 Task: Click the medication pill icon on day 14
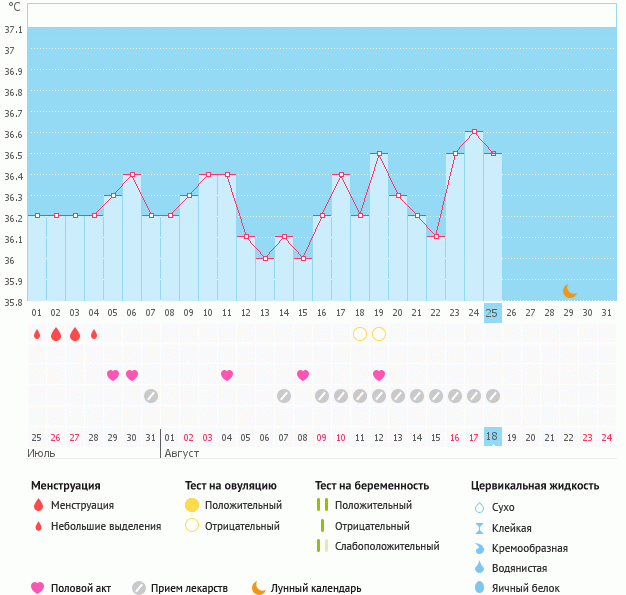pos(284,396)
